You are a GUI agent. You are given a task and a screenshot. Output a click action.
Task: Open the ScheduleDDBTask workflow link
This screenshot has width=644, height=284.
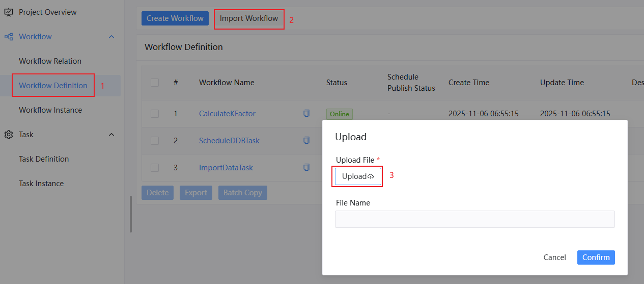(229, 141)
